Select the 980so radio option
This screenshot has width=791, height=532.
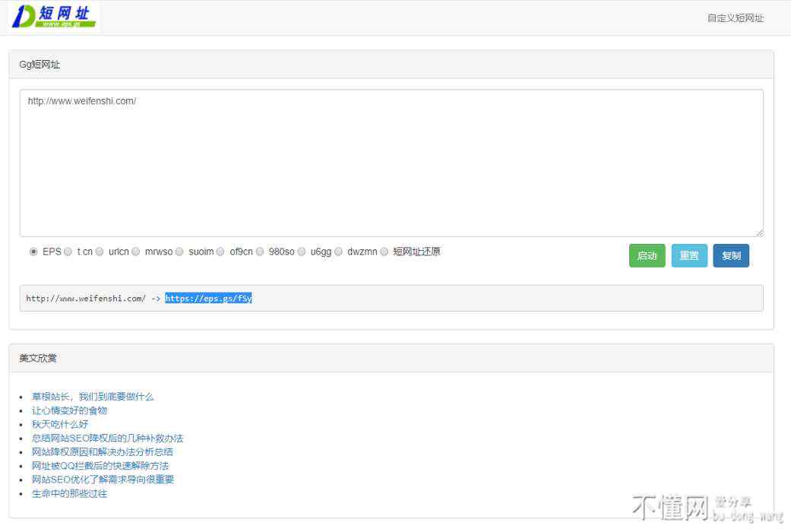(x=260, y=252)
